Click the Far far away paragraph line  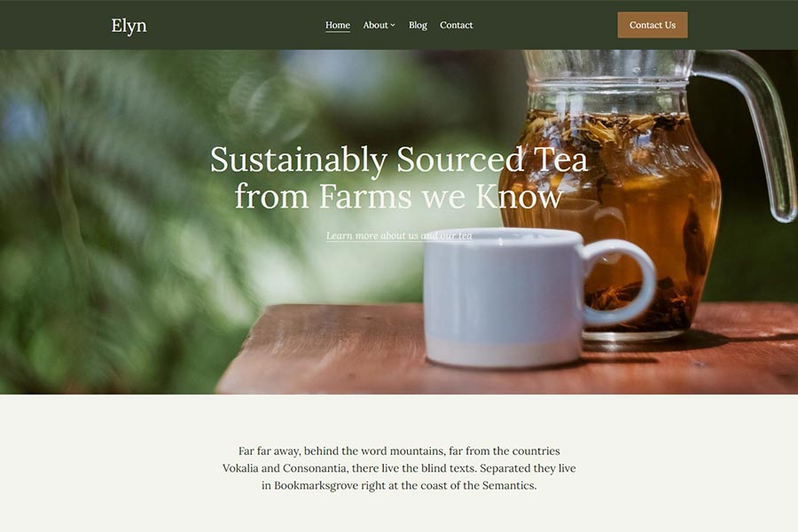[399, 451]
